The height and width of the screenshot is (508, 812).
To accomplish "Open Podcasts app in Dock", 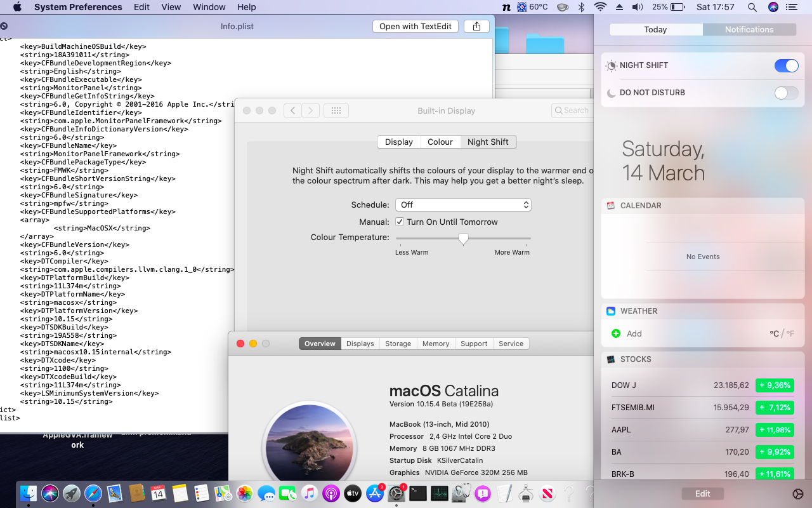I will click(331, 493).
